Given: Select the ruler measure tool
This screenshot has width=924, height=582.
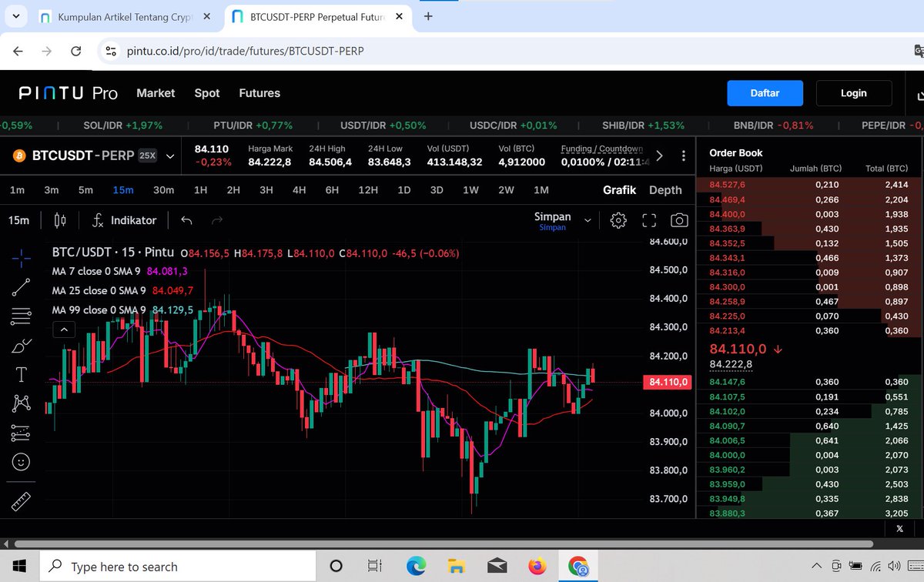Looking at the screenshot, I should [x=22, y=502].
